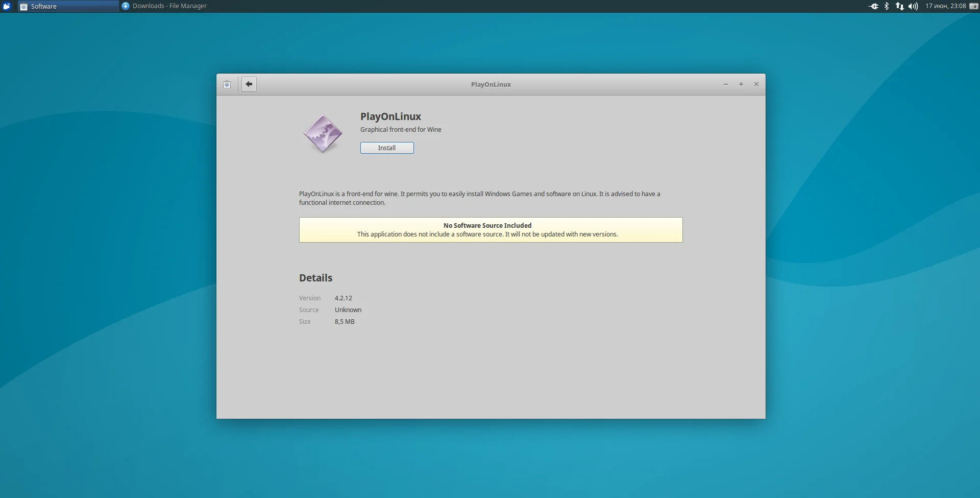Image resolution: width=980 pixels, height=498 pixels.
Task: Click the Software store icon in the header bar
Action: pos(227,84)
